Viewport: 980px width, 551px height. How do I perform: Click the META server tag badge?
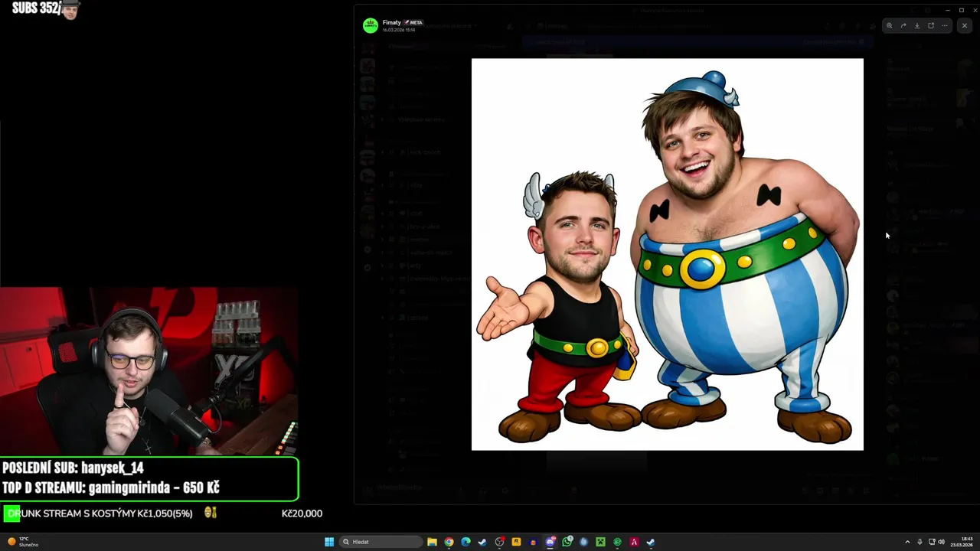(413, 22)
